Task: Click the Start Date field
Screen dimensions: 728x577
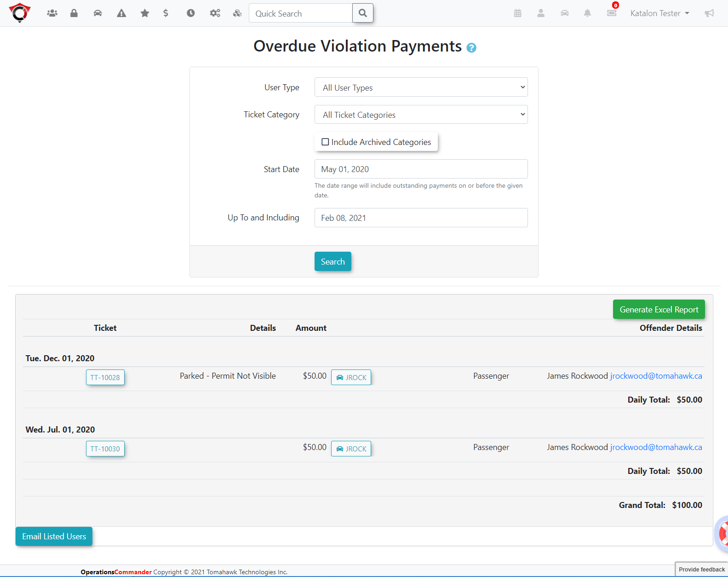Action: (421, 169)
